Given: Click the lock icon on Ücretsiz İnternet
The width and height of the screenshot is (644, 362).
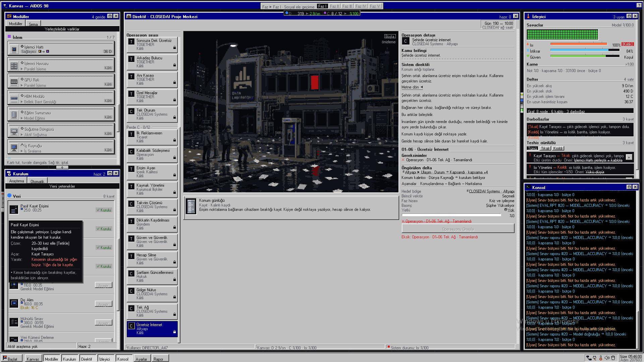Looking at the screenshot, I should tap(174, 332).
